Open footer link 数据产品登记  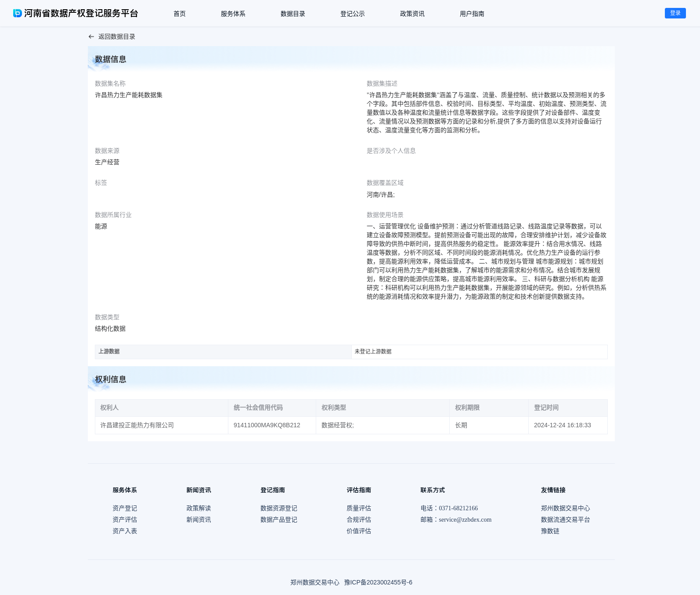[279, 519]
